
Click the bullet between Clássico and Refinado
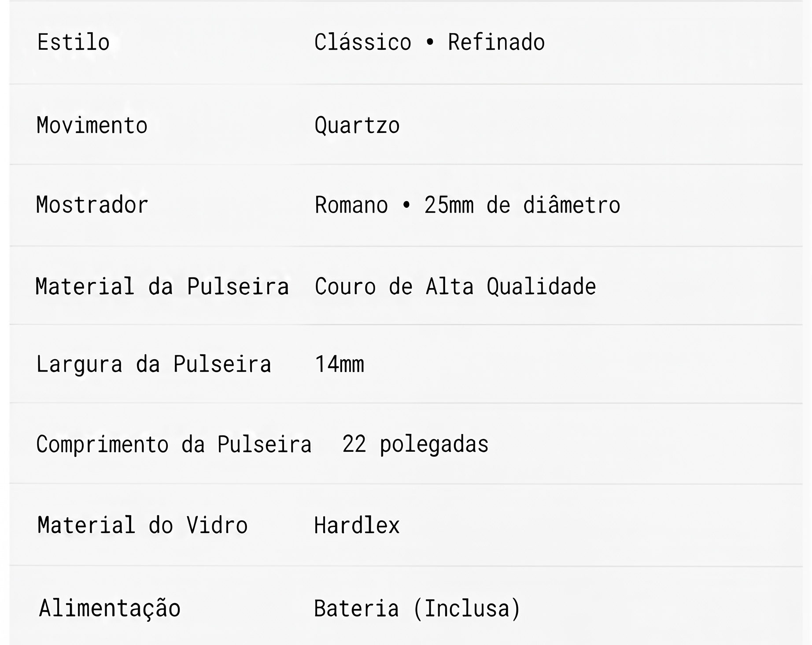click(430, 43)
